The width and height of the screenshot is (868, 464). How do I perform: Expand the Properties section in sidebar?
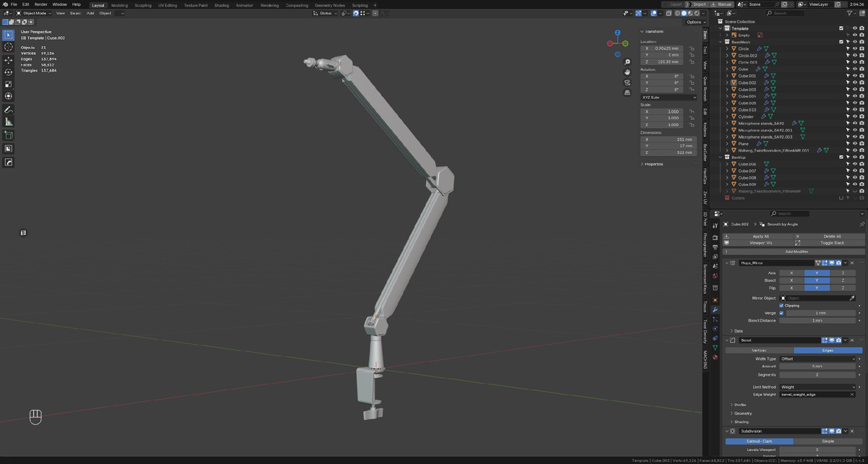(653, 164)
